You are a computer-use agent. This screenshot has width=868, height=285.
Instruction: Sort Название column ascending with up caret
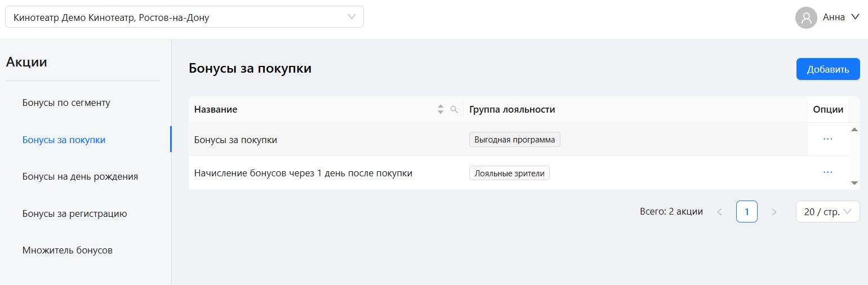click(440, 106)
